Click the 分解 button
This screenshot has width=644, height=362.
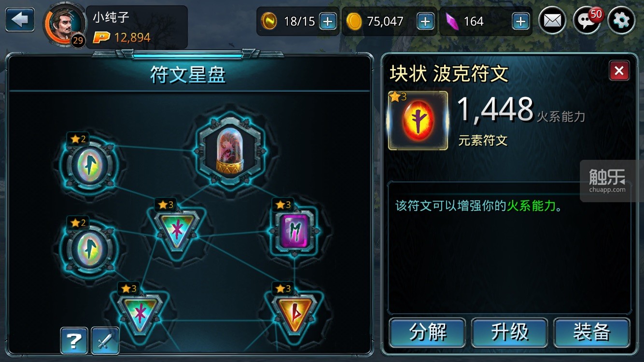[x=427, y=332]
